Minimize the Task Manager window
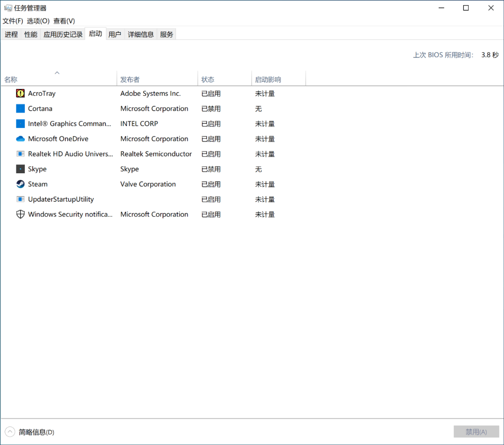This screenshot has width=504, height=445. pyautogui.click(x=441, y=8)
